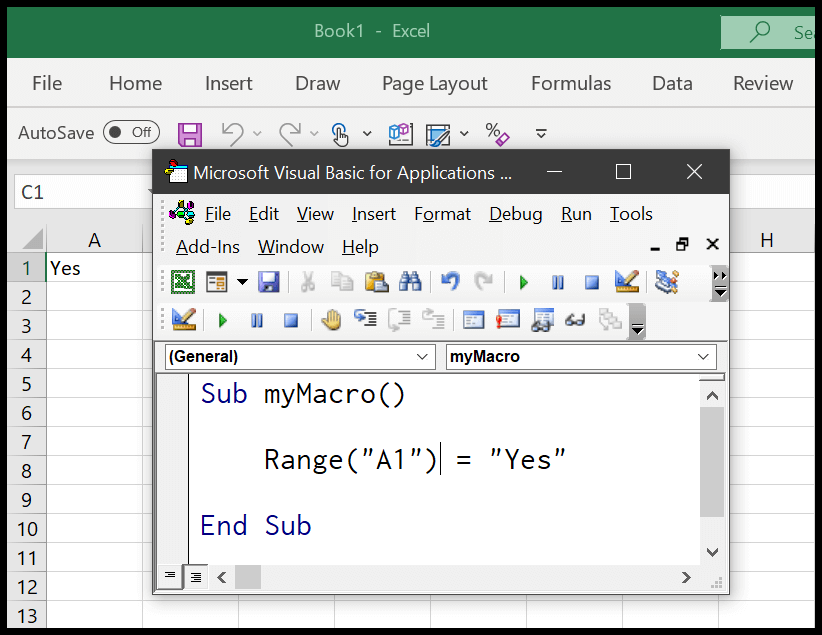822x635 pixels.
Task: Open the File tab in Excel
Action: click(x=47, y=84)
